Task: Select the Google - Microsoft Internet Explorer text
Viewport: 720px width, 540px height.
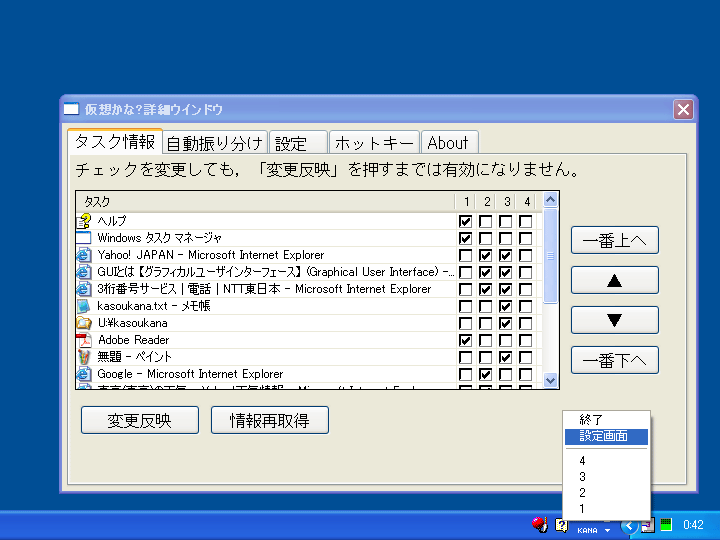Action: [x=190, y=374]
